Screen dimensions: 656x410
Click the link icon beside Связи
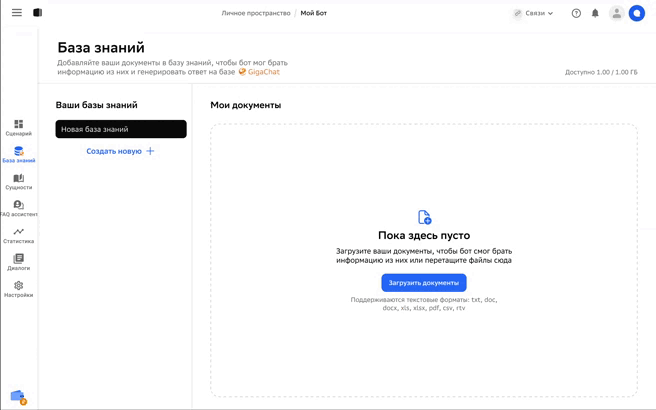click(518, 13)
